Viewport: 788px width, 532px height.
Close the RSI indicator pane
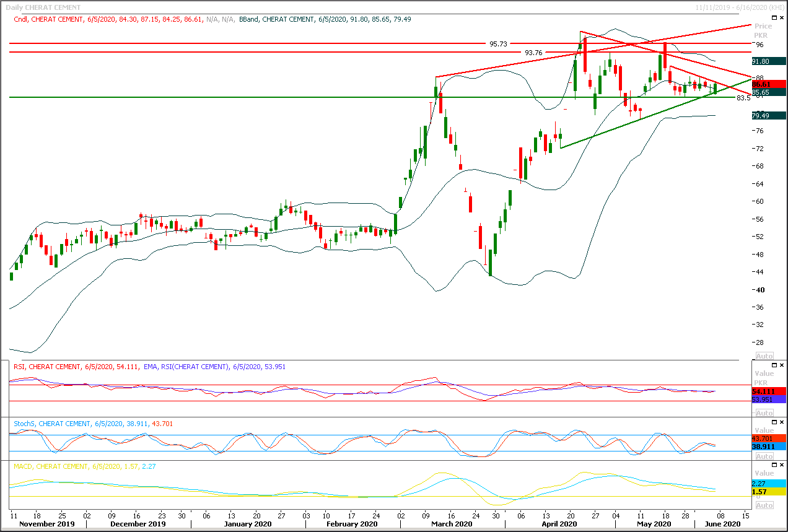coord(781,365)
